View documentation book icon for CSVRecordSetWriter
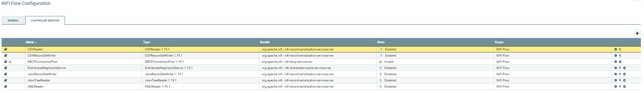644x93 pixels. click(x=6, y=56)
